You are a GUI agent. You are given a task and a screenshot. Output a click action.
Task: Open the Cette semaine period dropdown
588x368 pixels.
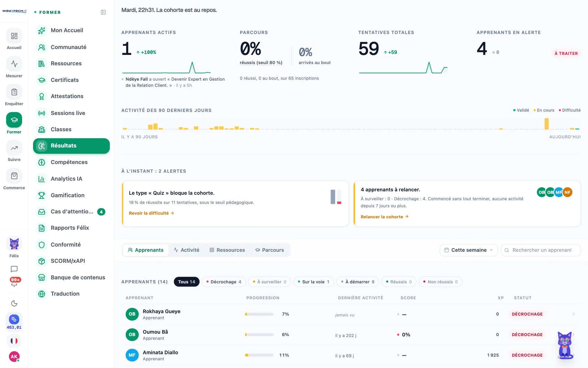(x=469, y=250)
